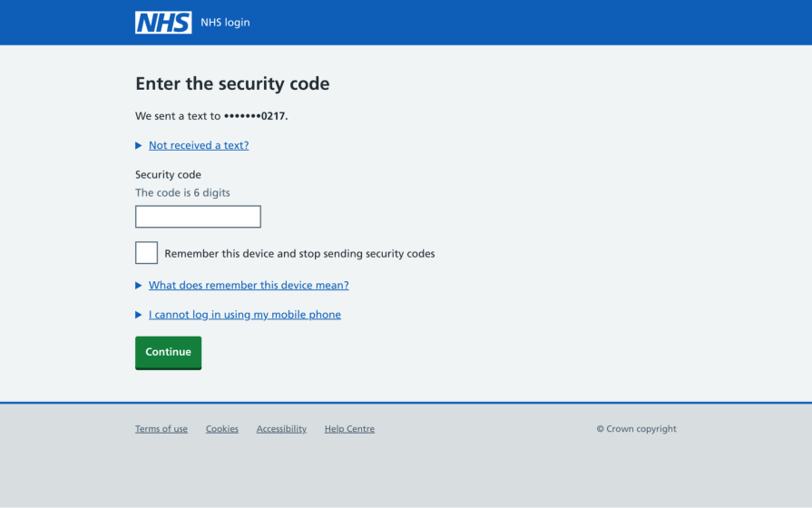Visit the Help Centre footer link
This screenshot has width=812, height=508.
tap(349, 429)
